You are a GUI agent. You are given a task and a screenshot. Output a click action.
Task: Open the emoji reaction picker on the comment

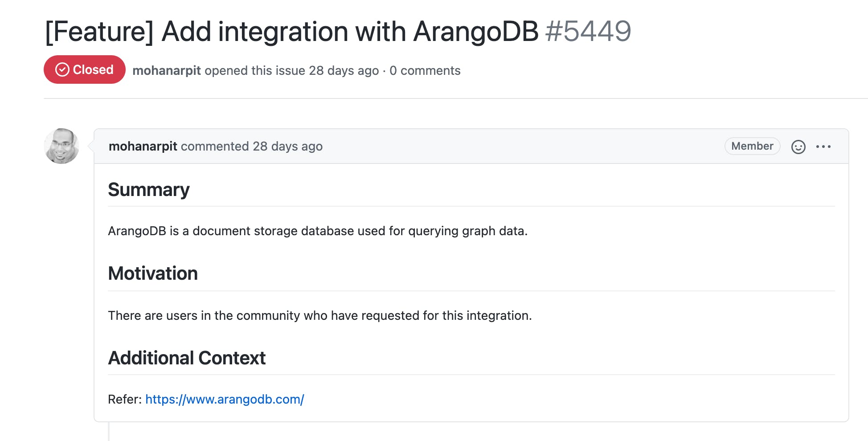(x=798, y=147)
